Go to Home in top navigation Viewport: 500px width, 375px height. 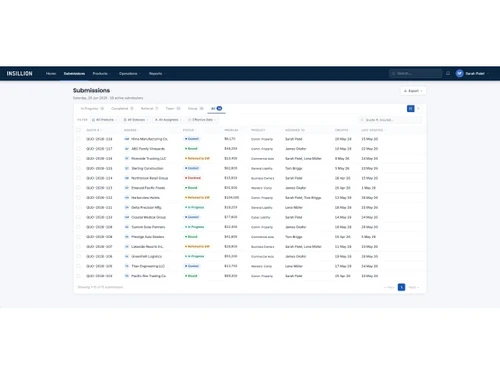click(x=51, y=73)
